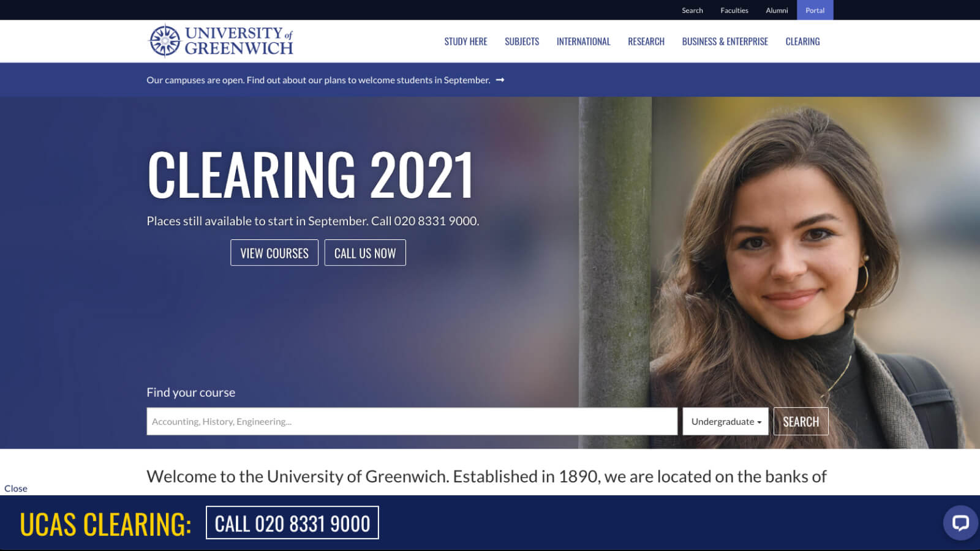Focus the Find your course search field
The image size is (980, 551).
(412, 421)
